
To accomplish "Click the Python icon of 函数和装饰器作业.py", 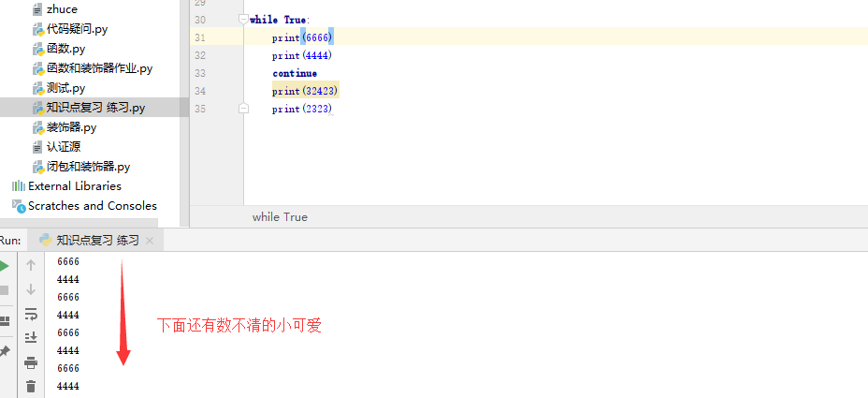I will (x=38, y=68).
